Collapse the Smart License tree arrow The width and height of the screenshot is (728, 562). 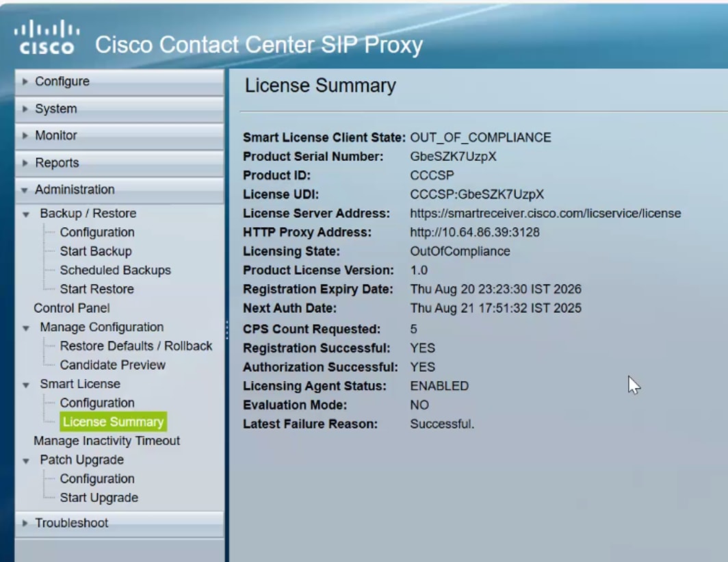26,385
